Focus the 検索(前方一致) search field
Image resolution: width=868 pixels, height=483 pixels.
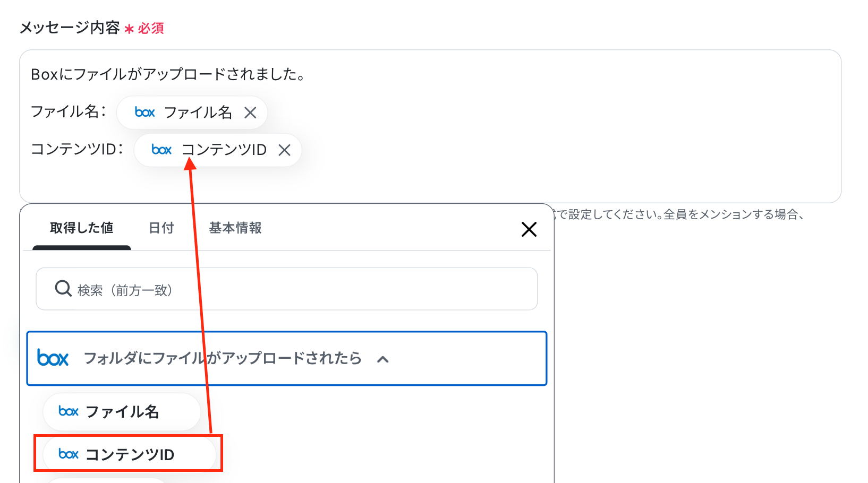click(x=287, y=289)
